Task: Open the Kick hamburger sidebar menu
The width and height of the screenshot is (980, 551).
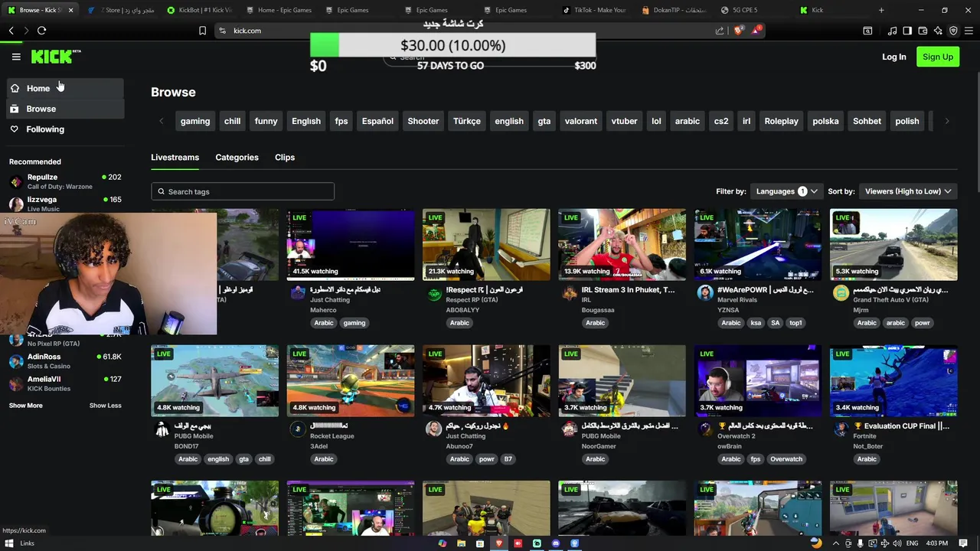Action: pos(16,57)
